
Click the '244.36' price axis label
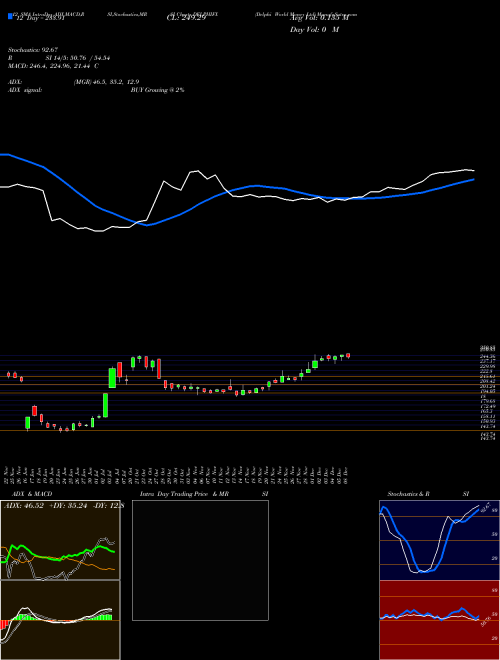(488, 356)
